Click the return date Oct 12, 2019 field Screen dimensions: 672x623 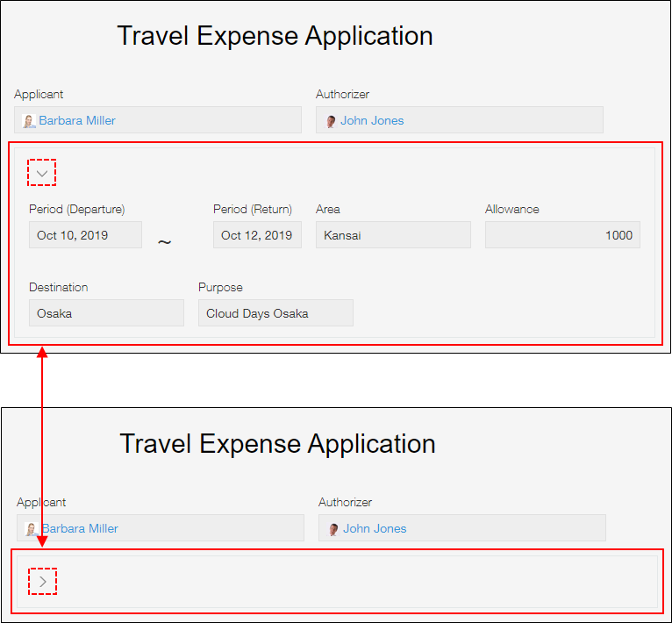(257, 235)
